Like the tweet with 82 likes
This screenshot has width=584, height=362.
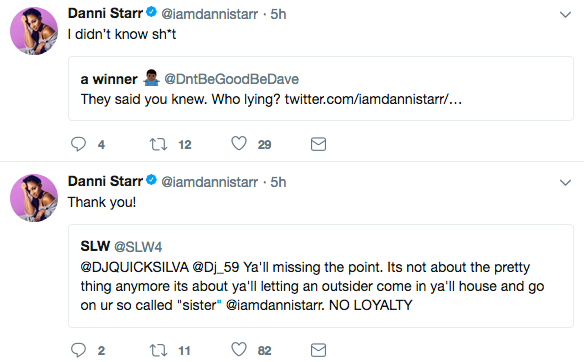(239, 349)
